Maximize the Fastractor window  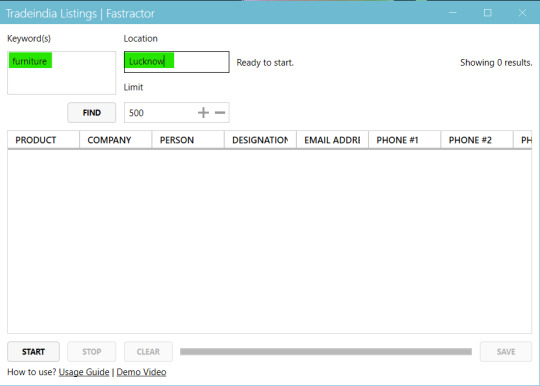[x=488, y=13]
